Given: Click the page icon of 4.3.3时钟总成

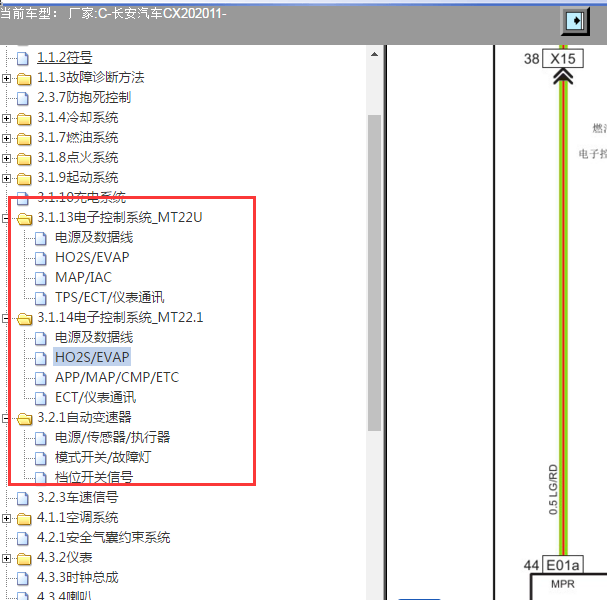Looking at the screenshot, I should (23, 578).
